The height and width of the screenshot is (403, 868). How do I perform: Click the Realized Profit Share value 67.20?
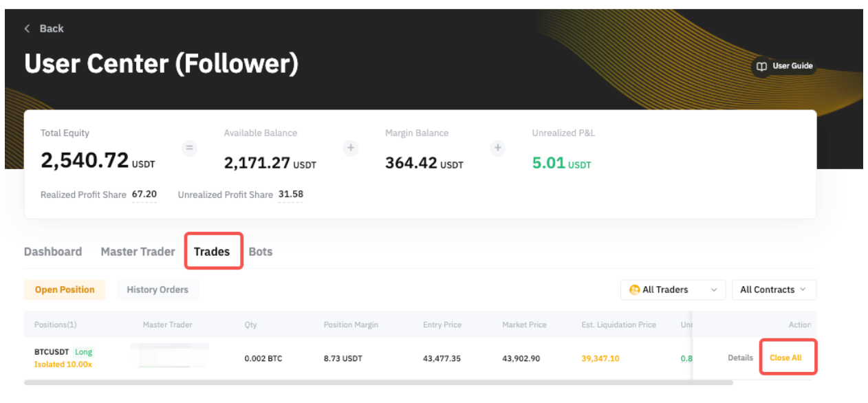tap(144, 195)
